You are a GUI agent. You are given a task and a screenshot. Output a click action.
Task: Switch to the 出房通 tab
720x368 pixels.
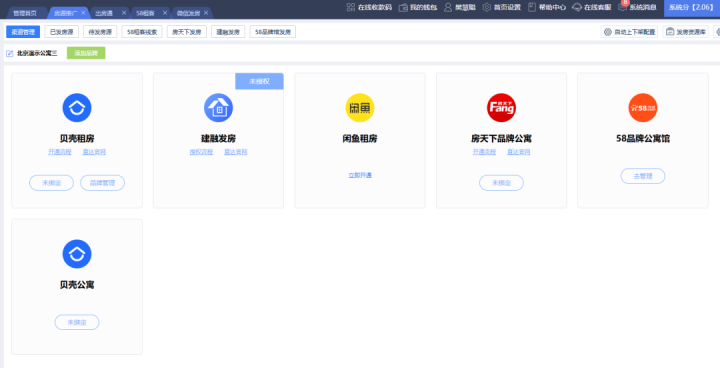pyautogui.click(x=104, y=13)
